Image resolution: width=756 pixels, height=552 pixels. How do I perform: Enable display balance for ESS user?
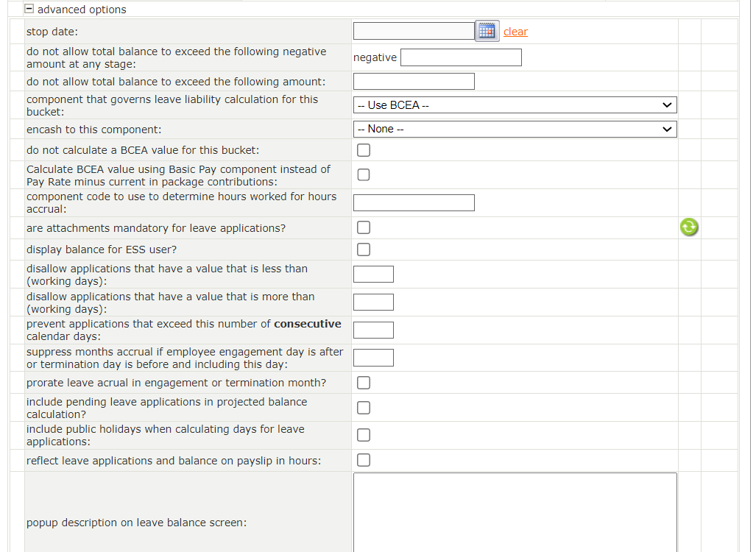click(x=364, y=250)
